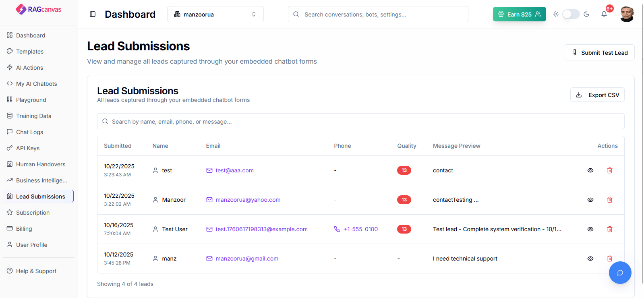Open notifications bell
Viewport: 644px width, 298px height.
point(604,14)
